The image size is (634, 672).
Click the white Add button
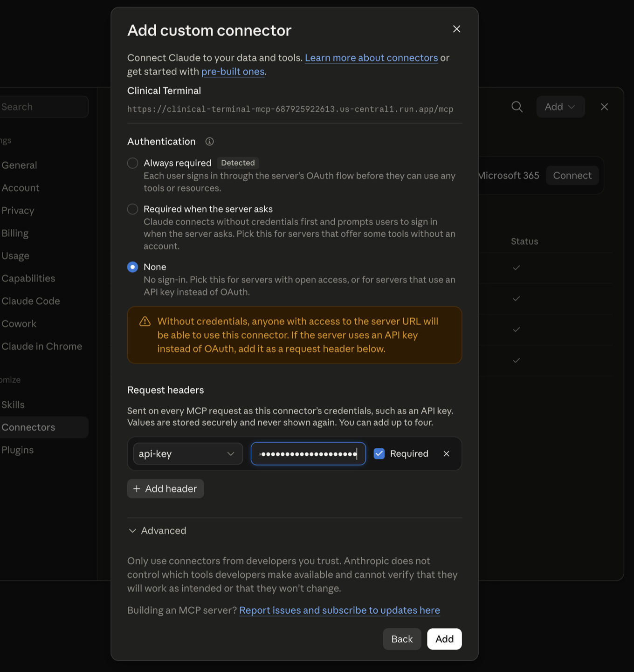click(x=444, y=639)
